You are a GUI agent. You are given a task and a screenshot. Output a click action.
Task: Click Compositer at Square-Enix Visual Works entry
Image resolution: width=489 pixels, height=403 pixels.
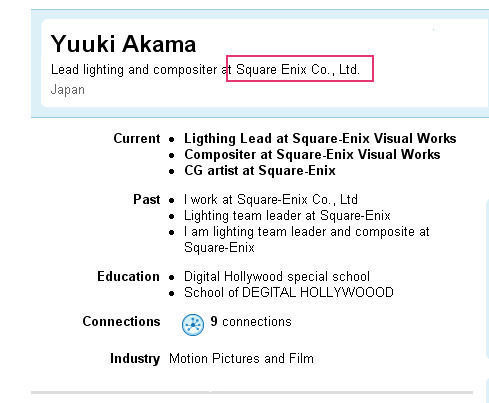312,155
